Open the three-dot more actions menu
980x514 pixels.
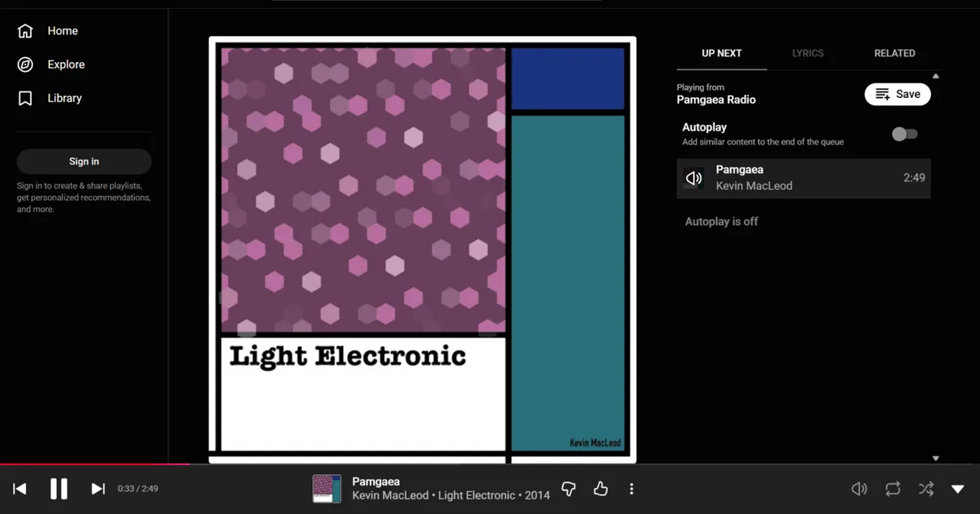click(631, 489)
